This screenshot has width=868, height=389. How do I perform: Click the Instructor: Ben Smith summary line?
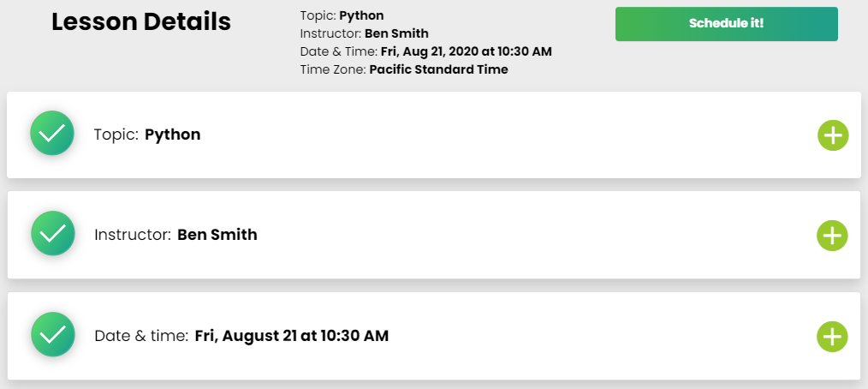click(x=365, y=33)
